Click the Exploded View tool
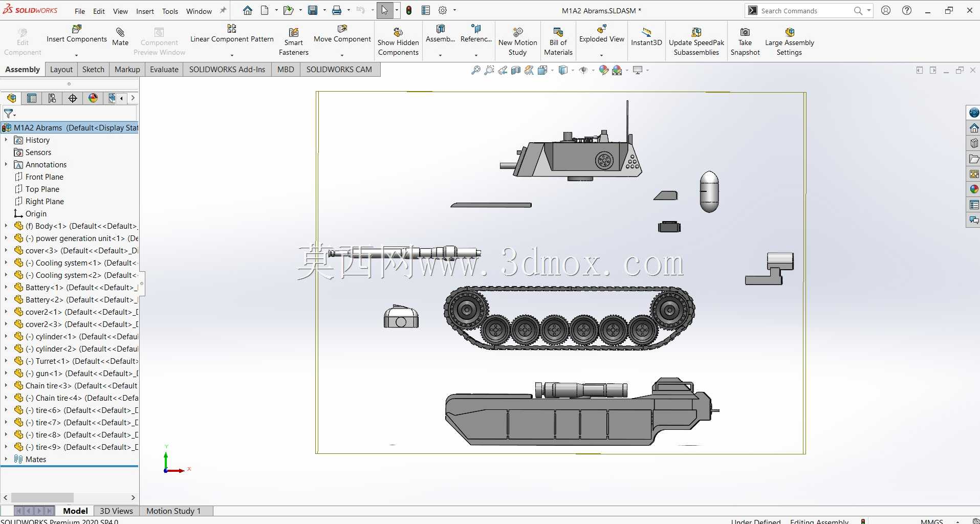The image size is (980, 524). coord(602,34)
